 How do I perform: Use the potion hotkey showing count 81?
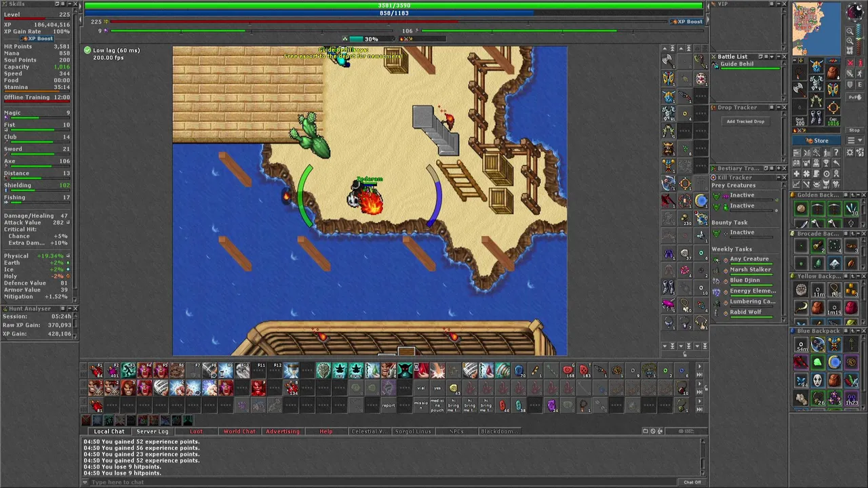[x=96, y=405]
